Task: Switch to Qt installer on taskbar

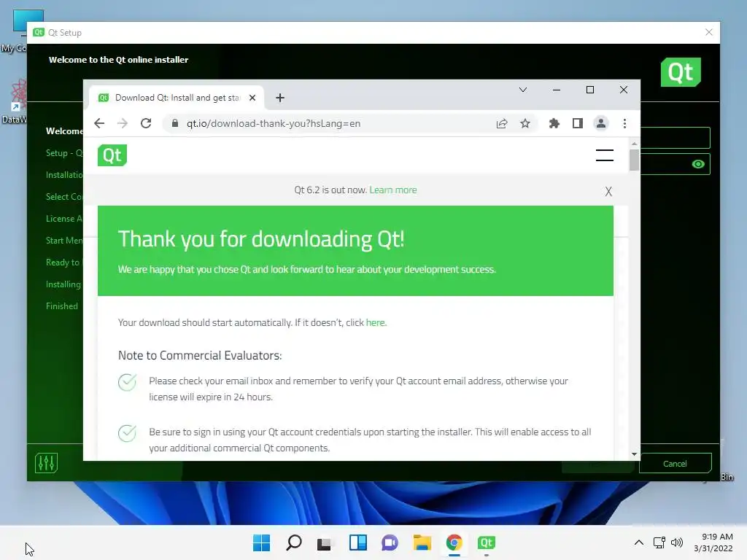Action: click(x=487, y=542)
